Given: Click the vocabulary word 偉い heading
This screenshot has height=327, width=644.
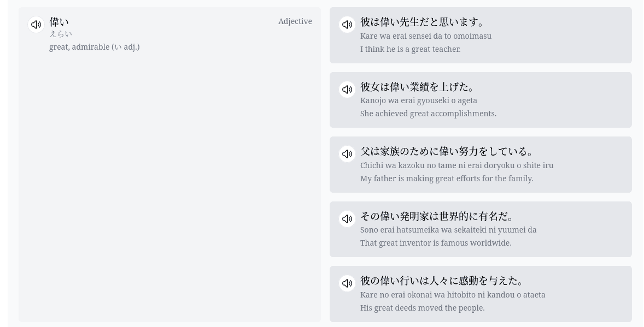Looking at the screenshot, I should tap(59, 22).
